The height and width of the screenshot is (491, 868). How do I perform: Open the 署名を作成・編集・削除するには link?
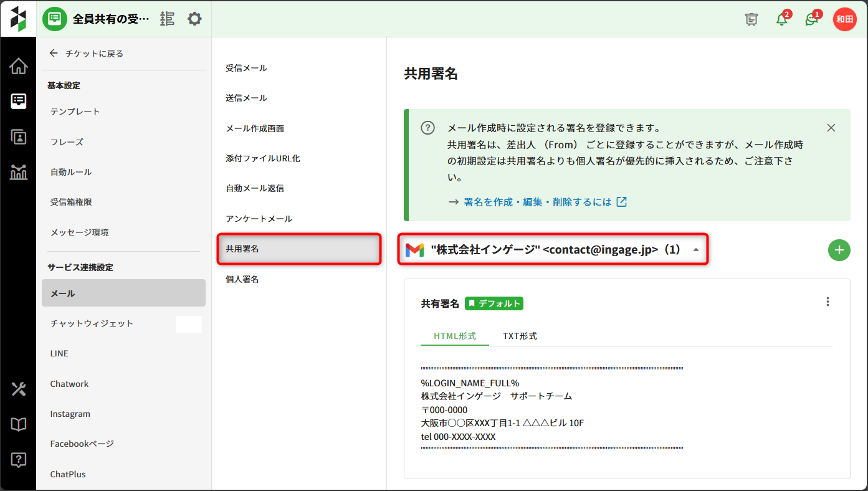(x=537, y=202)
